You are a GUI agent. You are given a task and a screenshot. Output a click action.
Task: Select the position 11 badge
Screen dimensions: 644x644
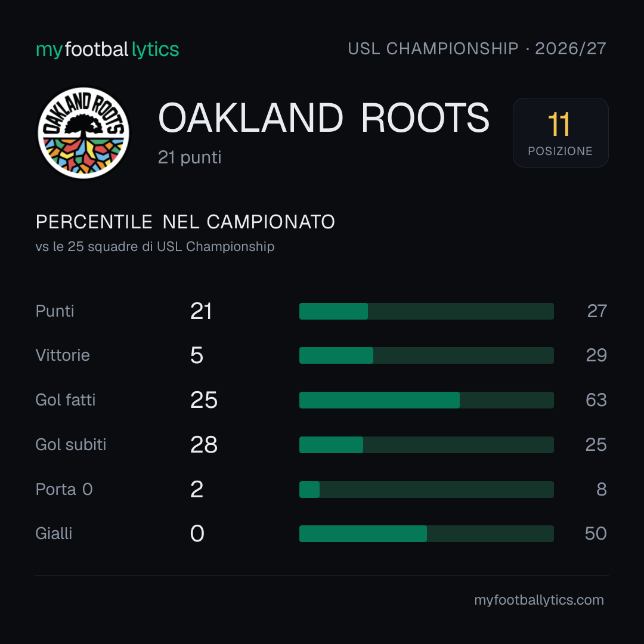[x=561, y=132]
